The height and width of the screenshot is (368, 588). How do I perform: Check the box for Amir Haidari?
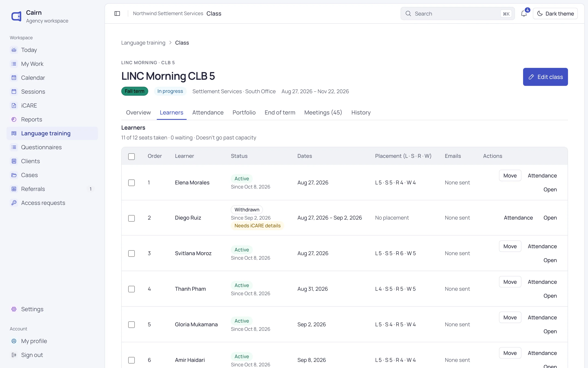tap(131, 360)
